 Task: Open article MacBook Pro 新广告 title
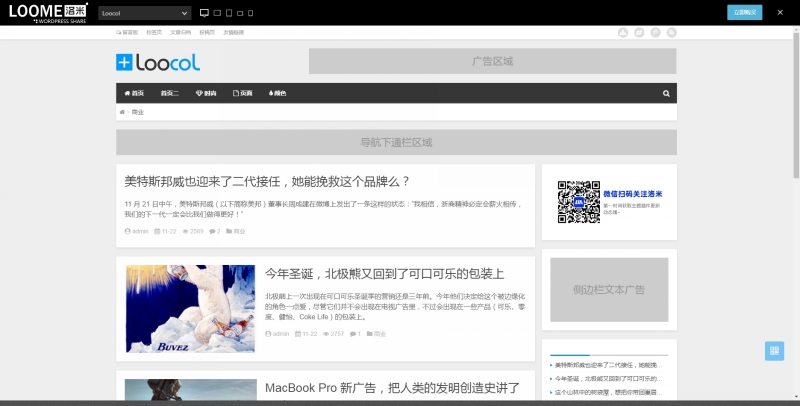[392, 388]
